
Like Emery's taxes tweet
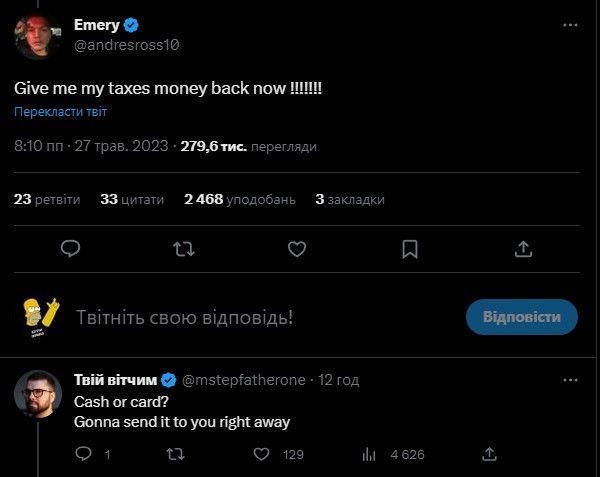point(297,249)
